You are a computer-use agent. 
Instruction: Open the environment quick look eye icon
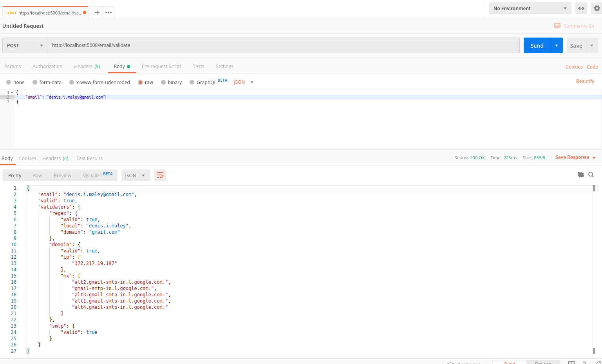581,8
